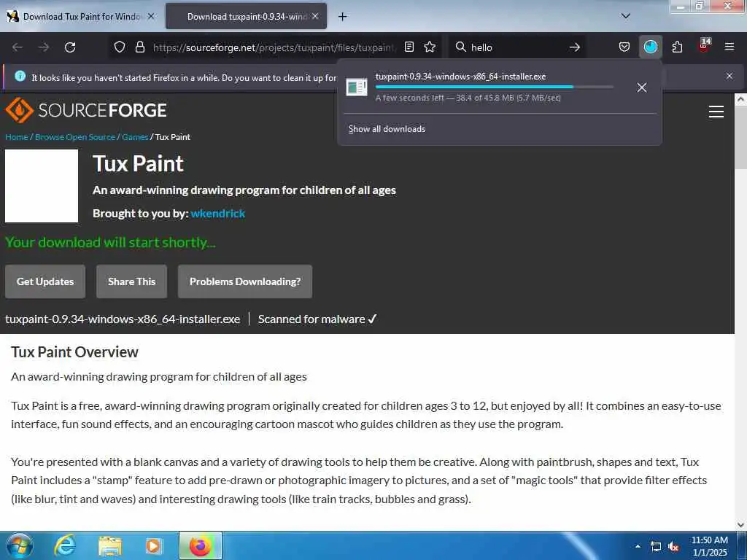This screenshot has width=747, height=560.
Task: Click the Share This button
Action: (x=131, y=281)
